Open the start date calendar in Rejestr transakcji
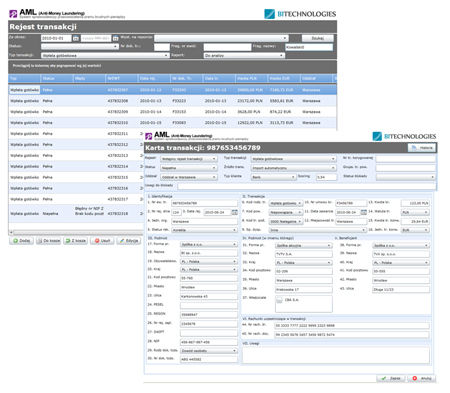The height and width of the screenshot is (393, 450). pyautogui.click(x=76, y=38)
